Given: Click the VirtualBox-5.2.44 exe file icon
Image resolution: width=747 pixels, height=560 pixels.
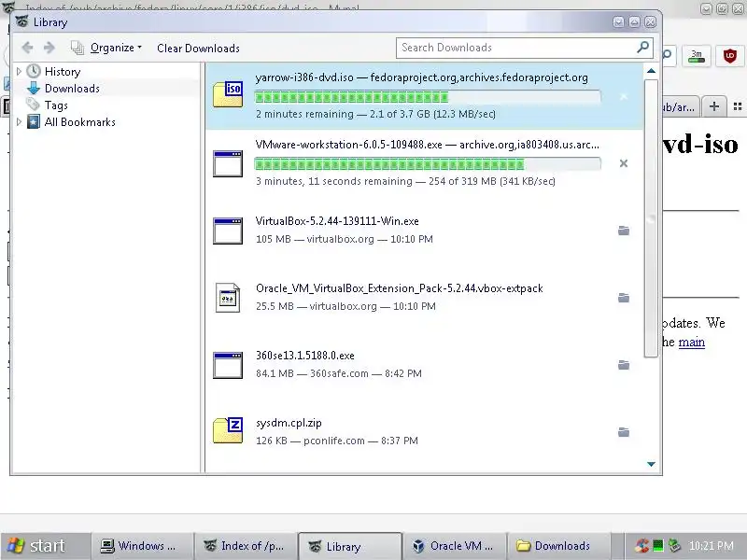Looking at the screenshot, I should [x=228, y=231].
